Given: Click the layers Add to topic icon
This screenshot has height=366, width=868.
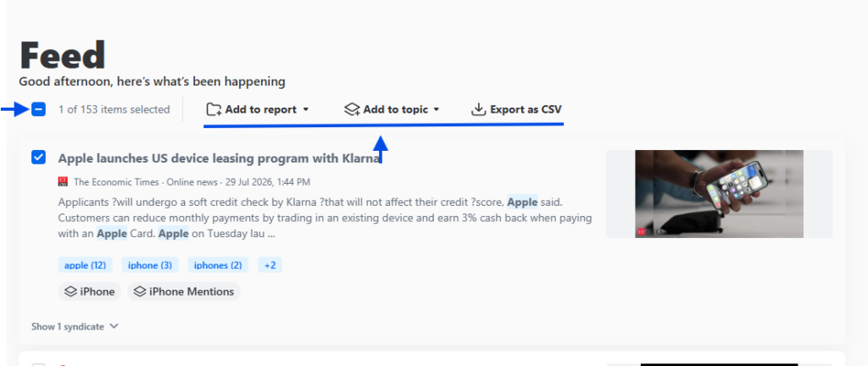Looking at the screenshot, I should 352,109.
